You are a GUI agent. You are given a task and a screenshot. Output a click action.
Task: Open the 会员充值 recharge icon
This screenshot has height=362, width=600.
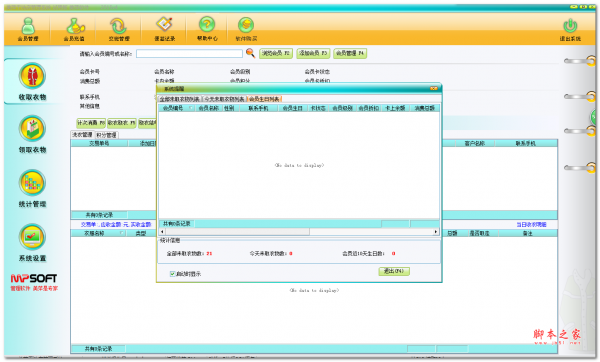74,29
